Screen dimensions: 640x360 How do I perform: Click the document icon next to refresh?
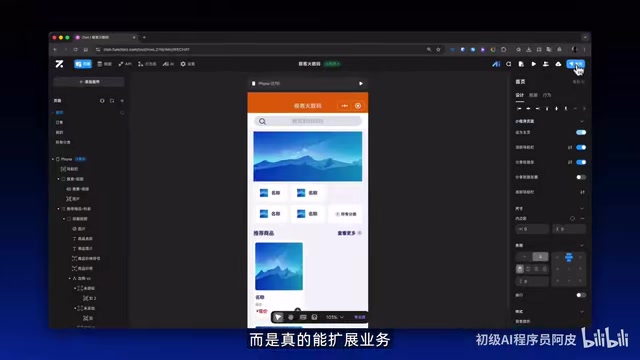click(x=521, y=64)
